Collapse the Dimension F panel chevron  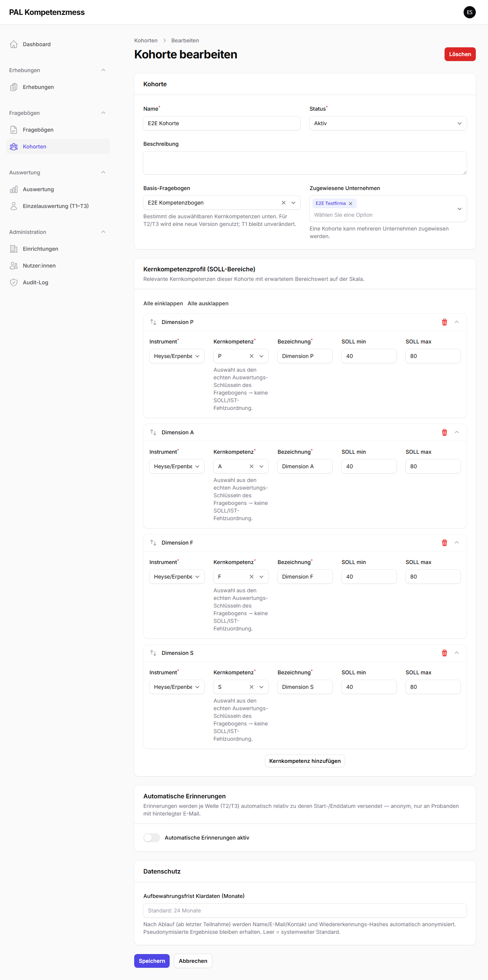pos(457,543)
